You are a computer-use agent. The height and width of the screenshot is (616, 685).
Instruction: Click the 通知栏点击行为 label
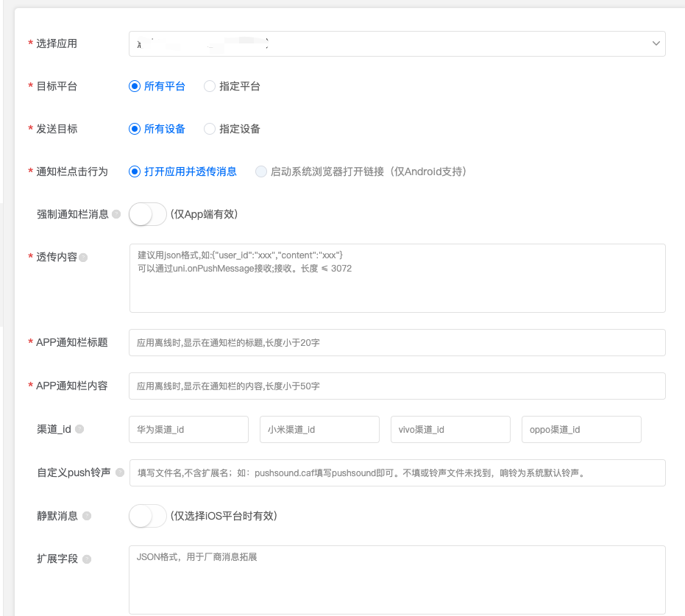click(x=71, y=171)
